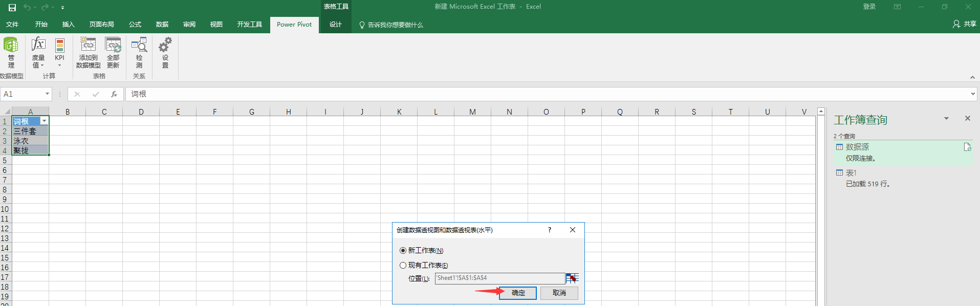The height and width of the screenshot is (306, 980).
Task: Click document icon beside 数据源 query
Action: [967, 147]
